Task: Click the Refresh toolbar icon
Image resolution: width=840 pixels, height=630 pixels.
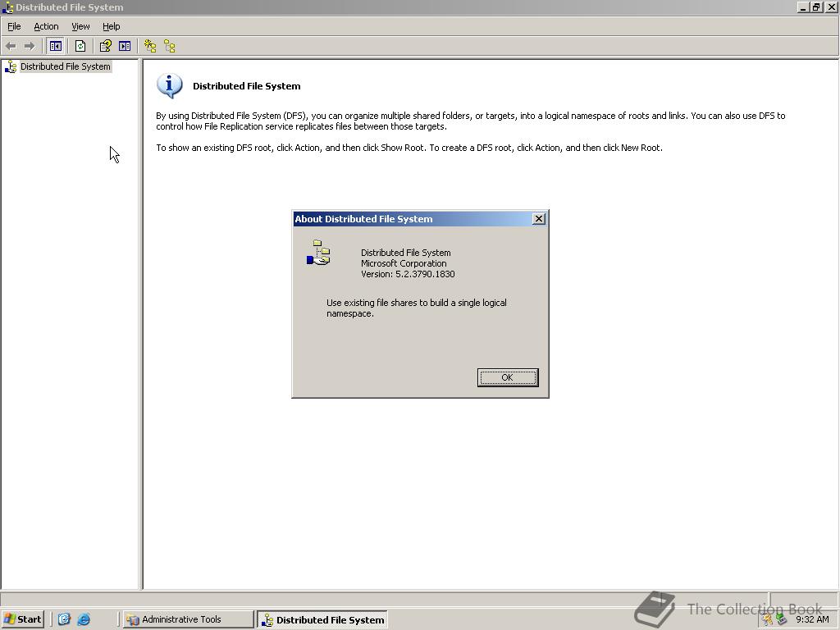Action: pyautogui.click(x=80, y=47)
